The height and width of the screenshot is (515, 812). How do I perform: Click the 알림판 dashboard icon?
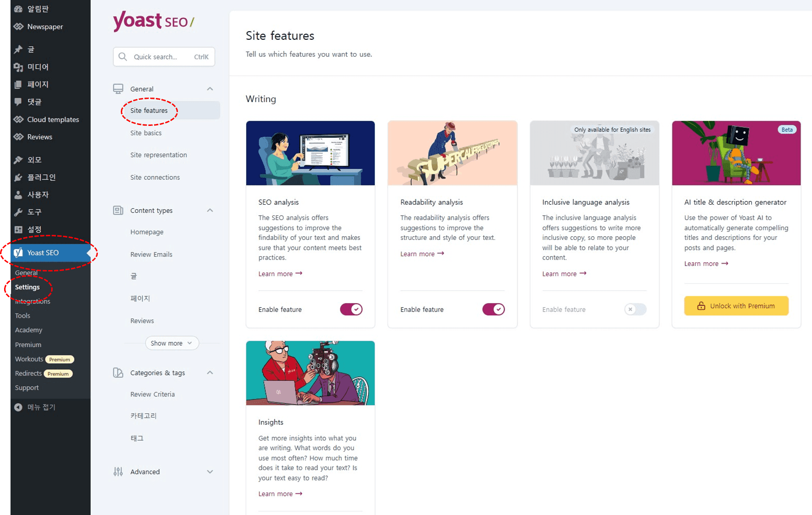pos(18,9)
